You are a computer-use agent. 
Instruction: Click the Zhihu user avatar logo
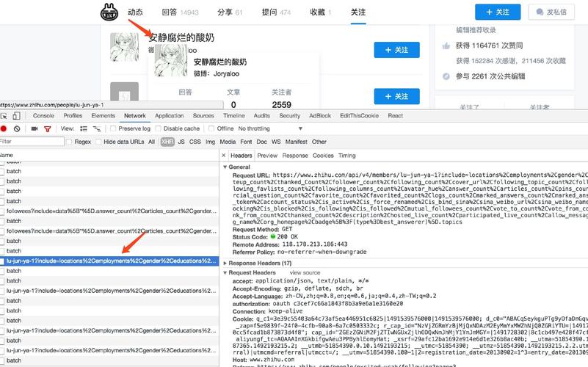point(109,12)
